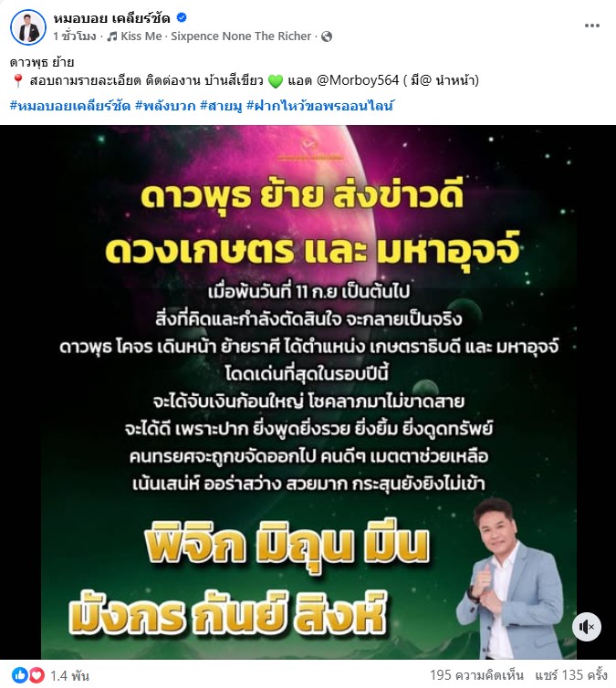Open hashtag #หมอบอยเคลียร์ชัด

coord(70,106)
